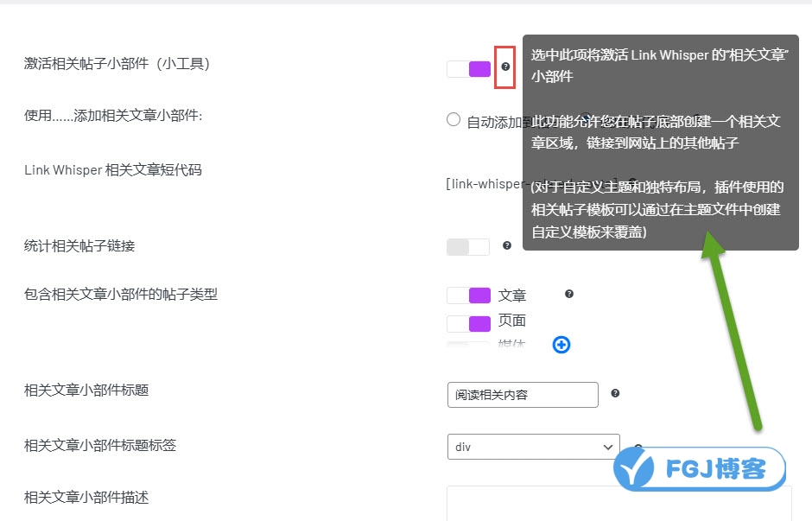
Task: Click 相关文章小部件描述 label
Action: pos(86,497)
